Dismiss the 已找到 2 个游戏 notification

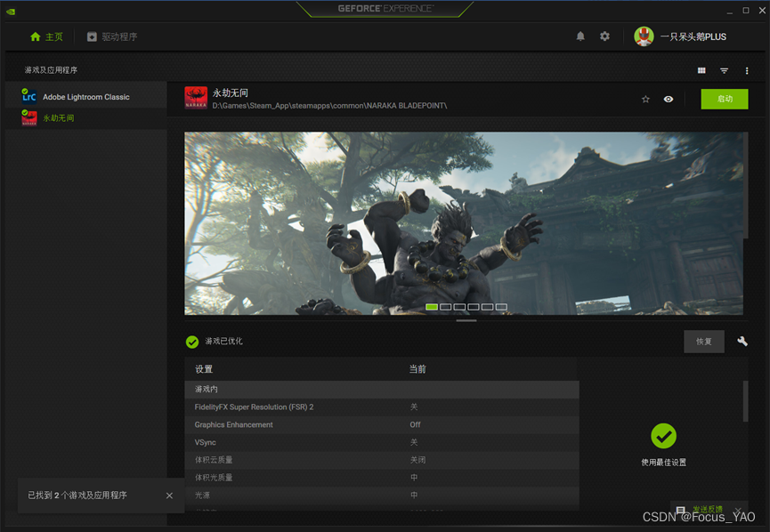pyautogui.click(x=169, y=496)
